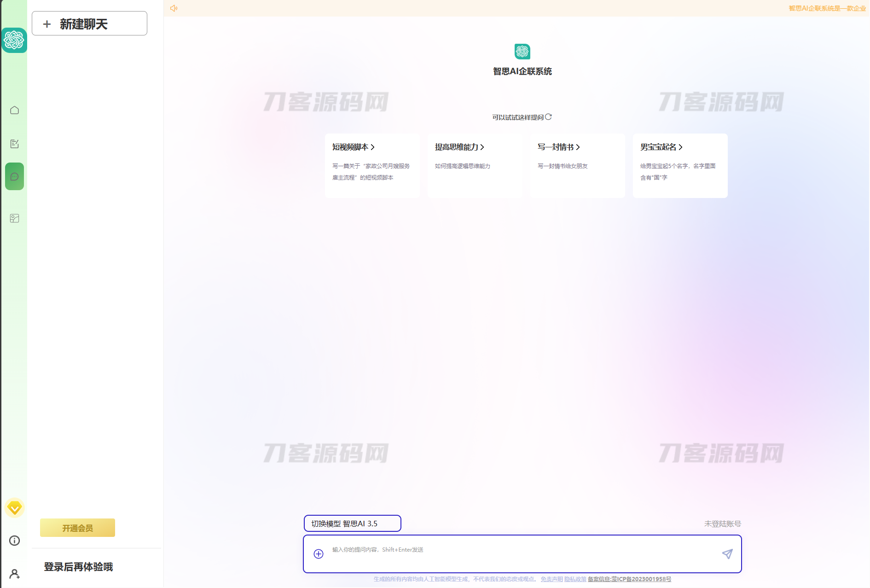Open the 切换模型 智思AI 3.5 model selector

(x=352, y=524)
